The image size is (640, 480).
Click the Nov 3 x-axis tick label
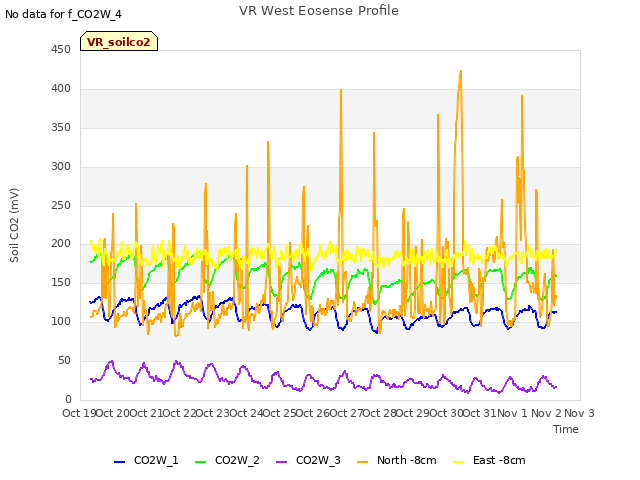pyautogui.click(x=579, y=413)
